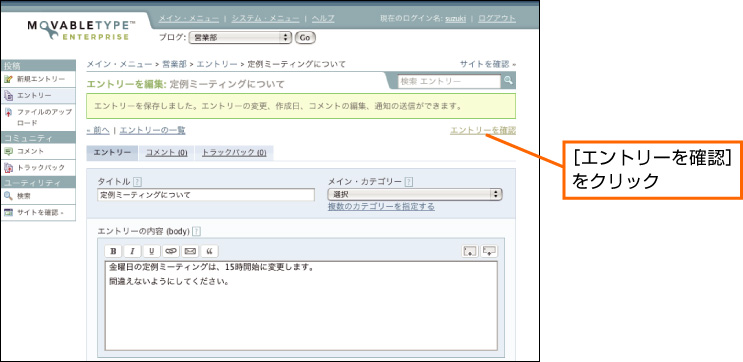This screenshot has height=362, width=743.
Task: Click the コメント sidebar icon
Action: click(9, 151)
